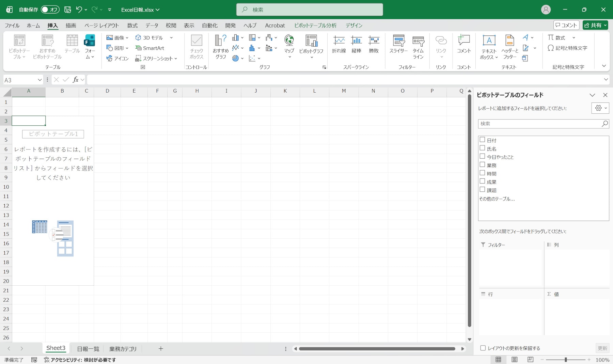Insert a Slicer (スライサー)
The width and height of the screenshot is (613, 364).
point(398,42)
